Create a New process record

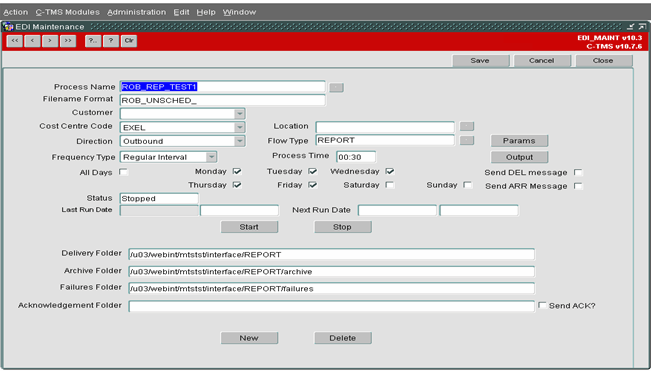pyautogui.click(x=249, y=338)
